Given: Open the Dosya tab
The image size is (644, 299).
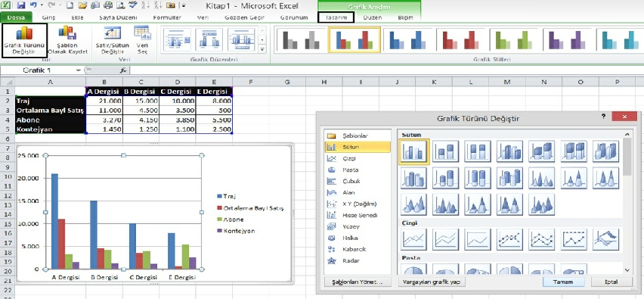Looking at the screenshot, I should 16,17.
